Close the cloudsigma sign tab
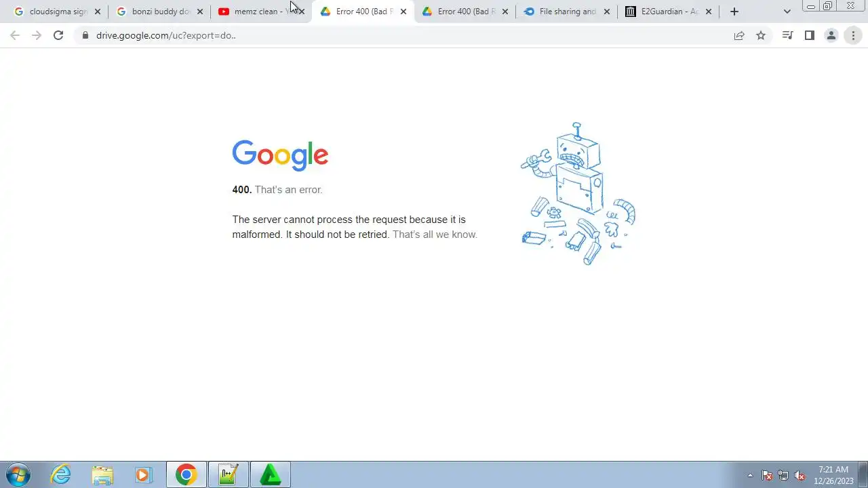 tap(98, 12)
